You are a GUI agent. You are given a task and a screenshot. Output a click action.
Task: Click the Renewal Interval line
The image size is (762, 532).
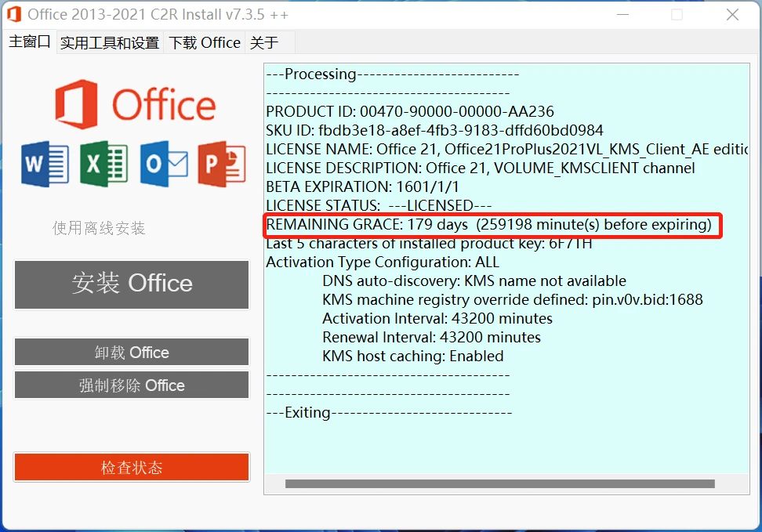point(431,337)
